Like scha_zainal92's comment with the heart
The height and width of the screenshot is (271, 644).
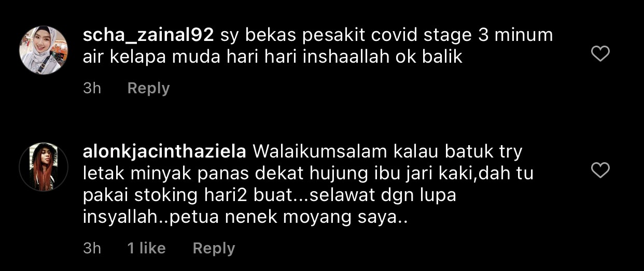pos(600,53)
